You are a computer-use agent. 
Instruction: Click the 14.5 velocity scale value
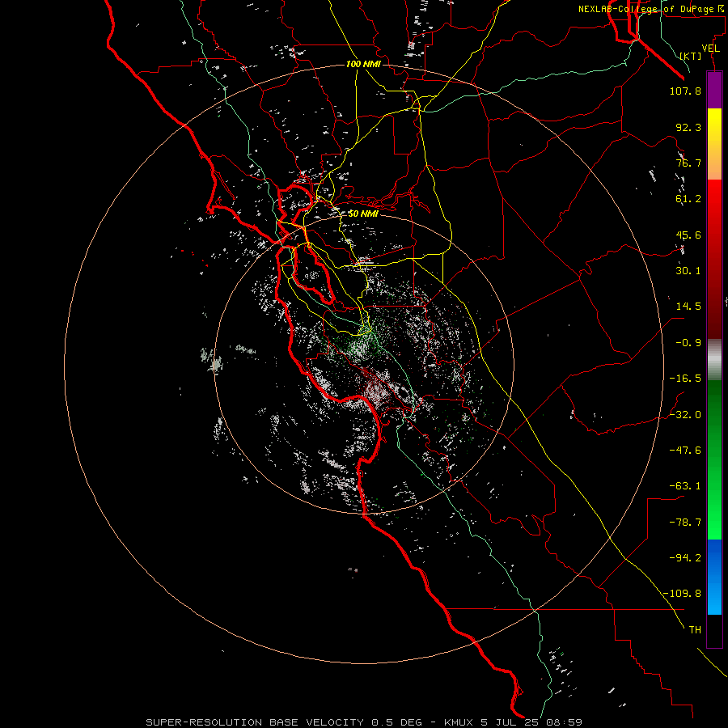tap(688, 307)
